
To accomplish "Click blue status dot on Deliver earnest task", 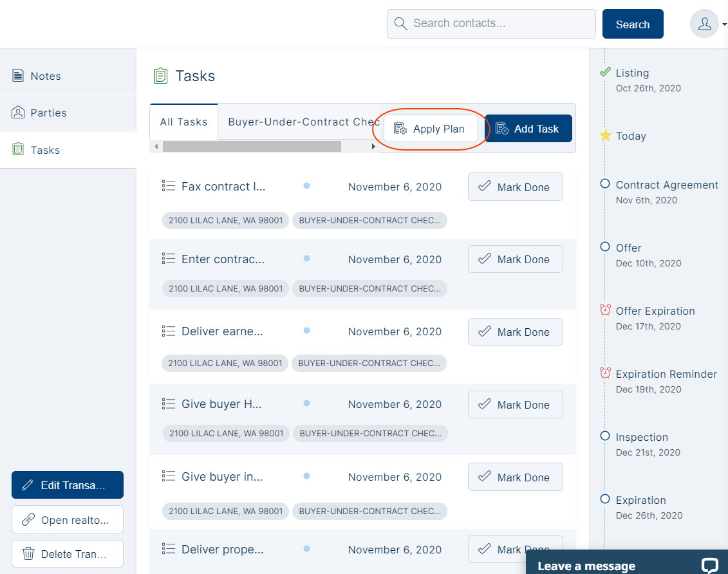I will click(306, 330).
